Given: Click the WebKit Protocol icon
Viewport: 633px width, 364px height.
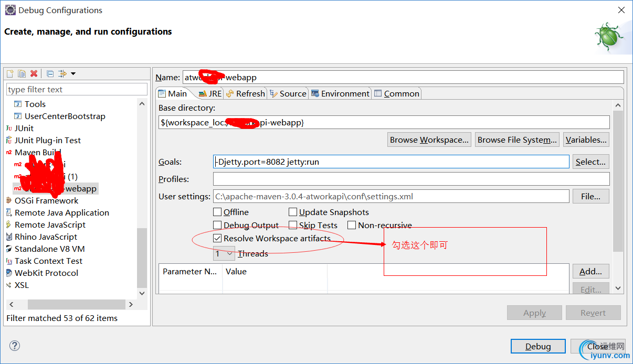Looking at the screenshot, I should 9,273.
